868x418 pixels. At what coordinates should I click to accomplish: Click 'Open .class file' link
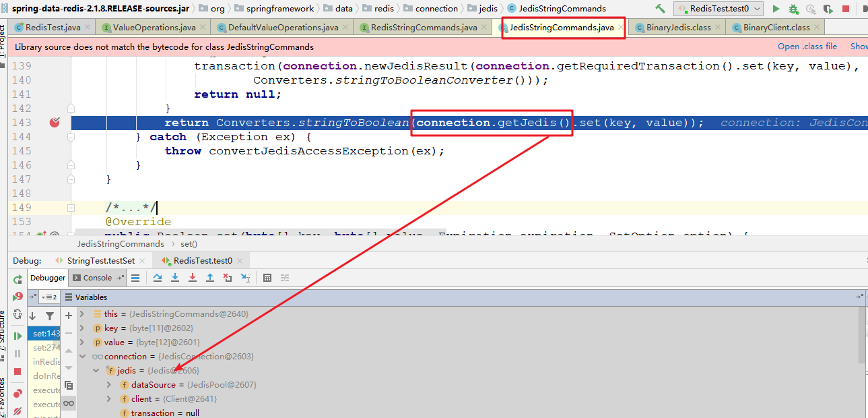click(x=807, y=47)
